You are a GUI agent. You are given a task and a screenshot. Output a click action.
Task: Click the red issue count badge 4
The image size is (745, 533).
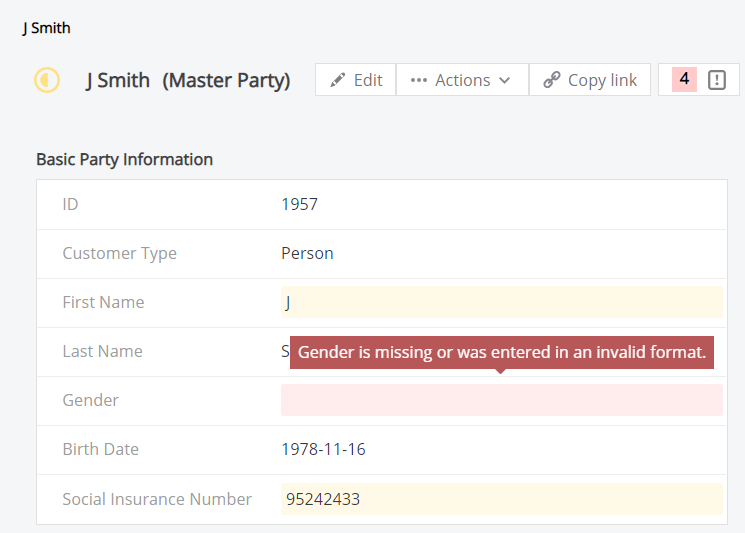[684, 79]
